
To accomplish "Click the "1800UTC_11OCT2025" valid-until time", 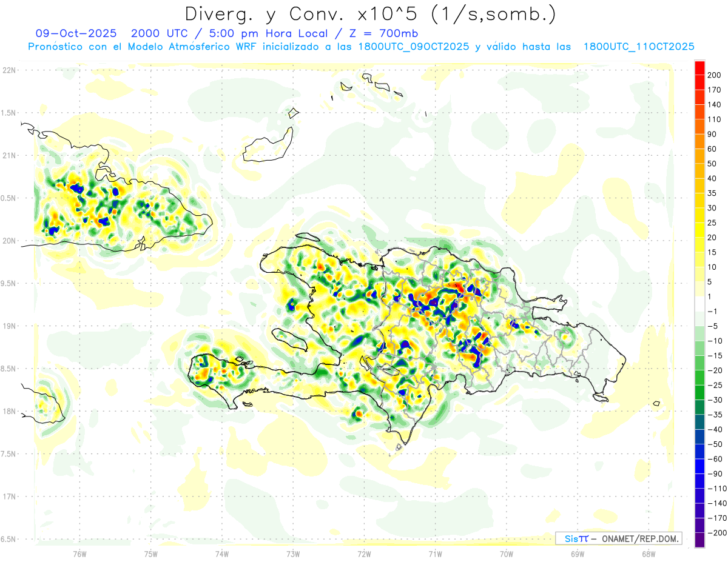I will coord(638,47).
